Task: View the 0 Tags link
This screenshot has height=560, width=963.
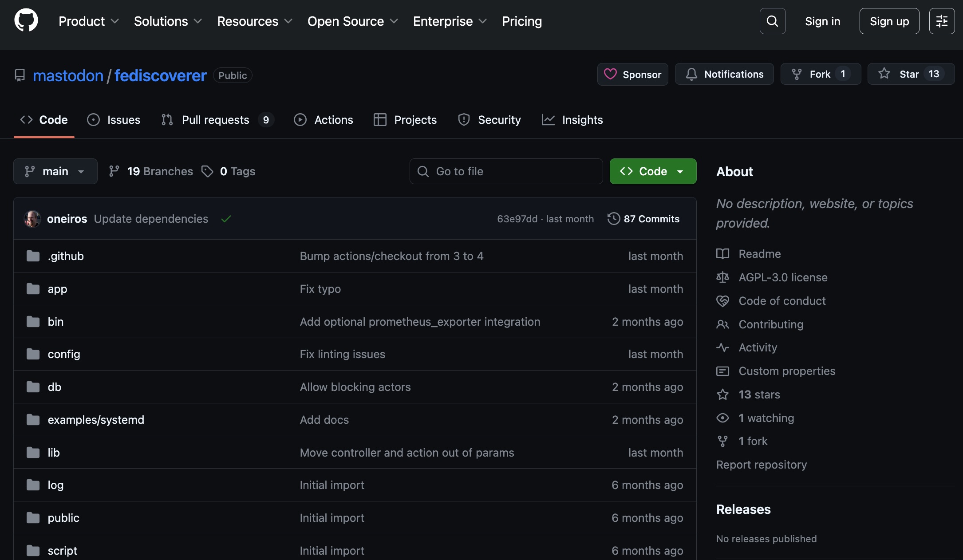Action: (x=229, y=171)
